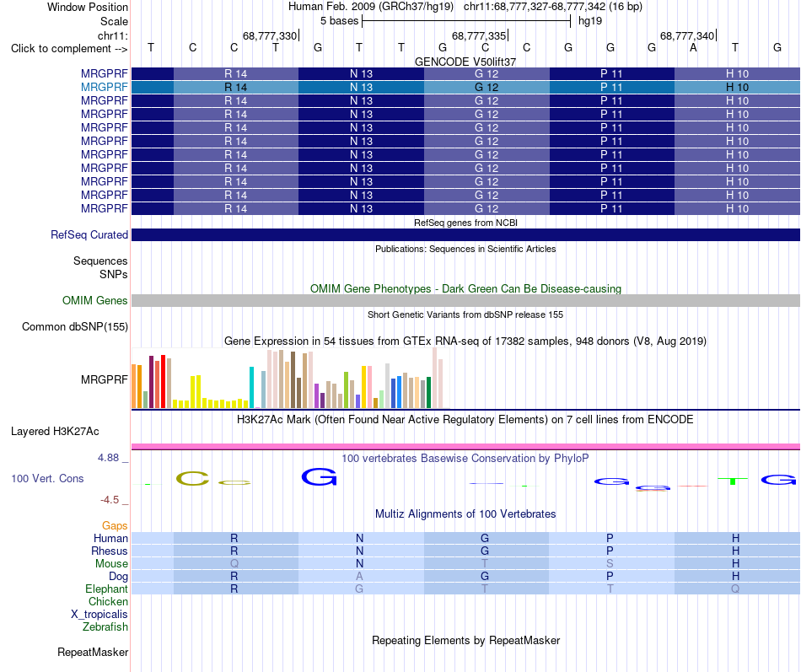Click the P amino acid in the Rhesus row
The image size is (801, 672).
click(610, 551)
